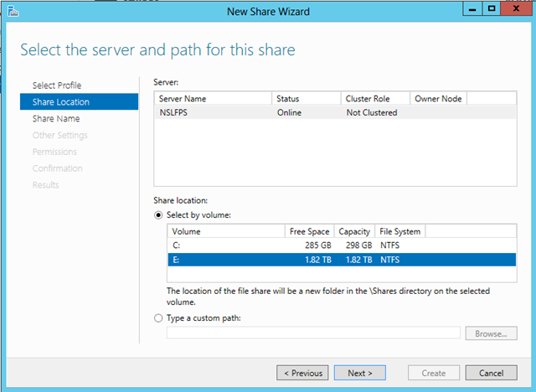Open the Permissions wizard step
This screenshot has height=392, width=536.
coord(54,152)
